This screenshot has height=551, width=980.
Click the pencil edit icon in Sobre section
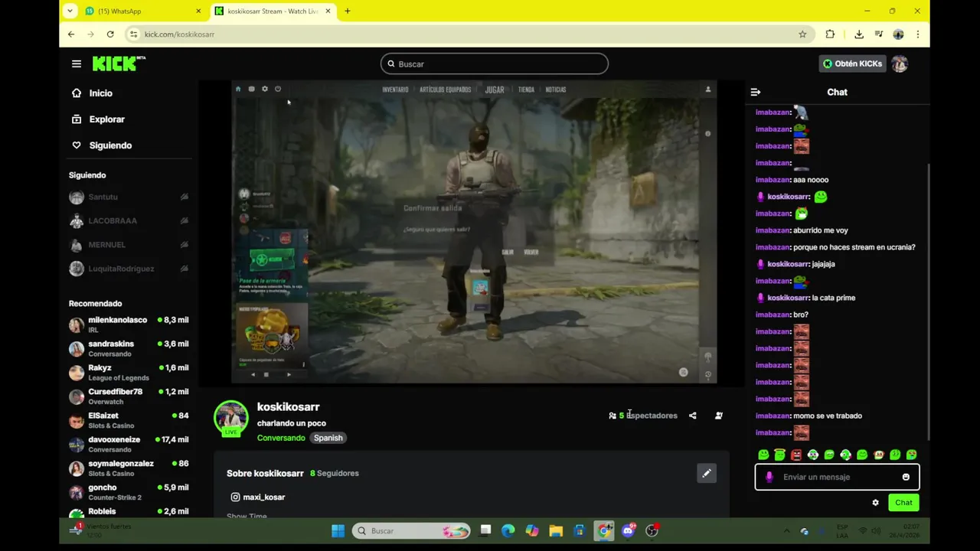[707, 474]
